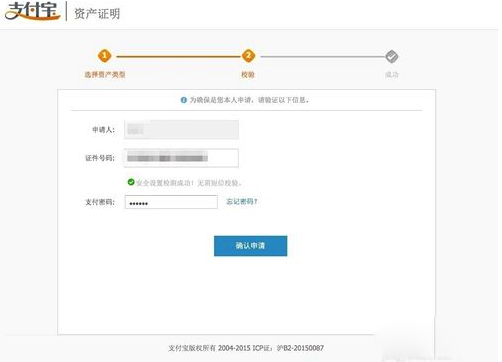Click the orange progress line between steps 1 and 2
The image size is (502, 362).
[179, 57]
